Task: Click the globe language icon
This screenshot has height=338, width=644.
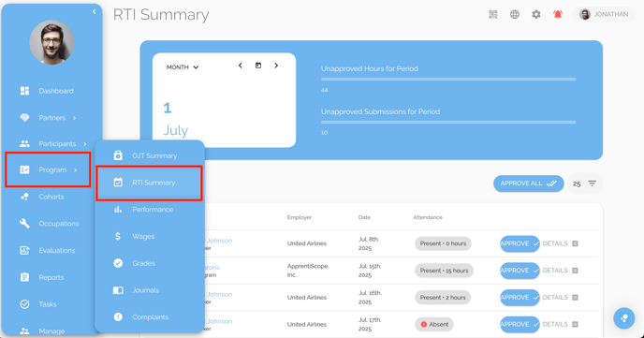Action: 515,14
